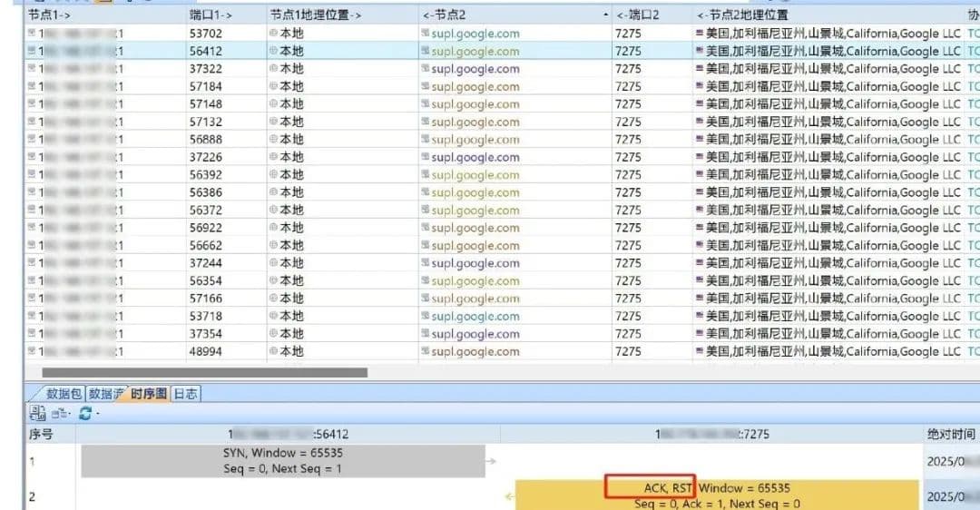Click the conversation list's horizontal scrollbar thumb

pos(204,372)
